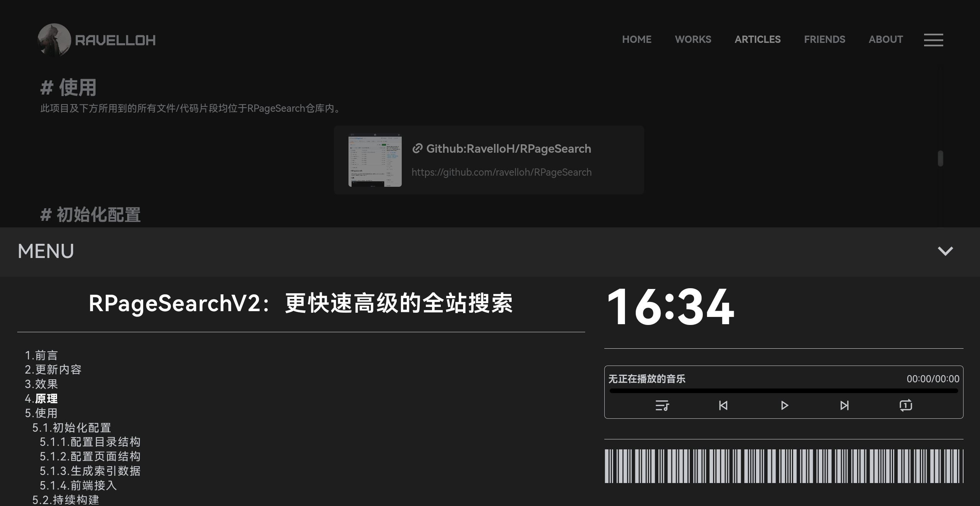The image size is (980, 506).
Task: Jump to section 5.1.初始化配置
Action: (72, 428)
